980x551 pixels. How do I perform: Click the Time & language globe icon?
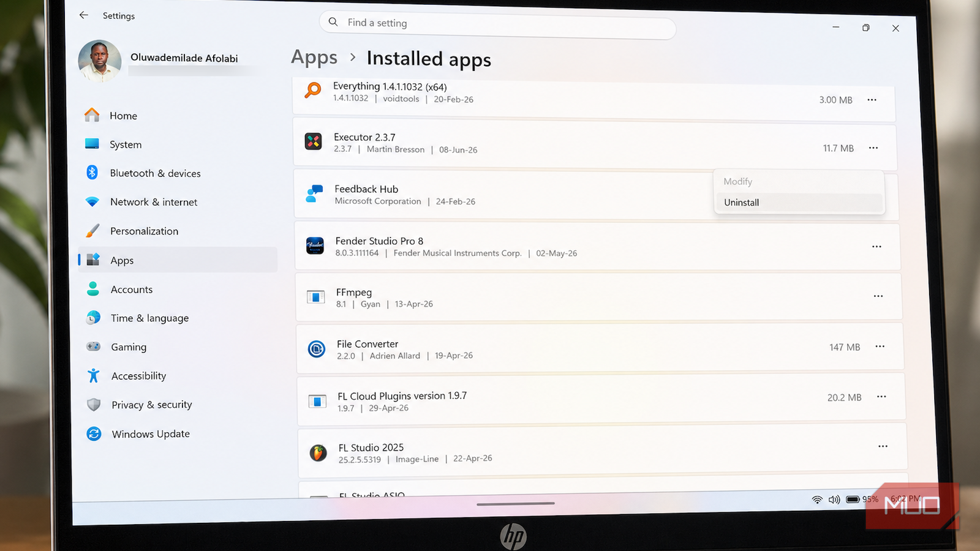coord(93,318)
